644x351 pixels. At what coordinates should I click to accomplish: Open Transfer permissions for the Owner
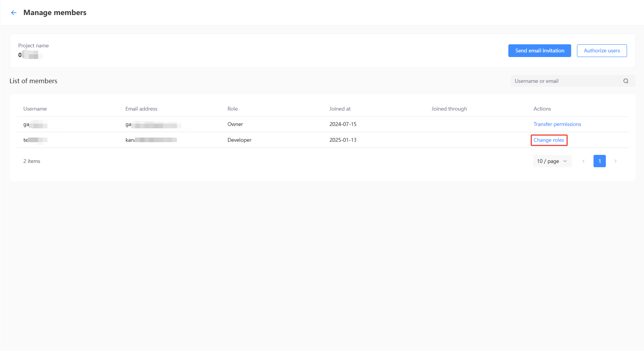point(557,124)
